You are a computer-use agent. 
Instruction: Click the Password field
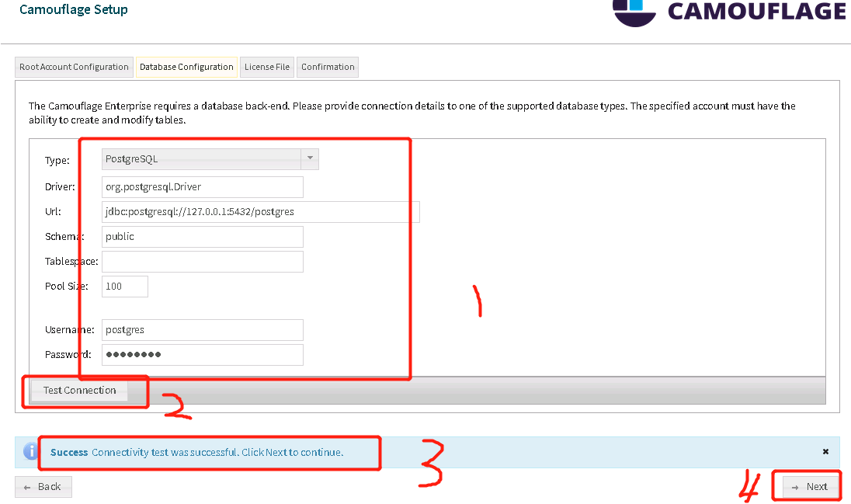(203, 355)
